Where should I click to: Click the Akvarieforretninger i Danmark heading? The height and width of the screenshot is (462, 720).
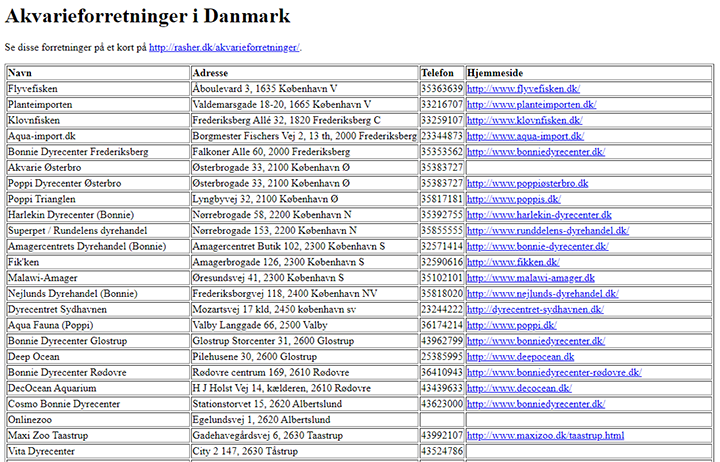coord(147,16)
